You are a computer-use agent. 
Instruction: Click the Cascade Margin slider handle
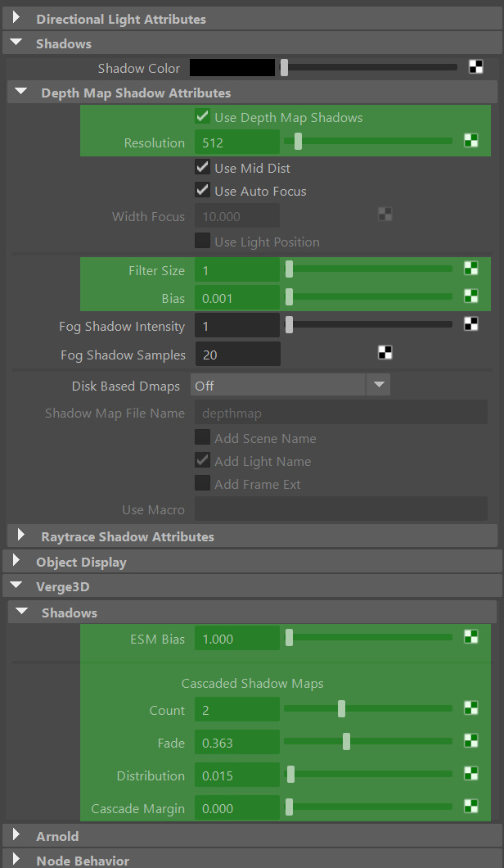289,807
